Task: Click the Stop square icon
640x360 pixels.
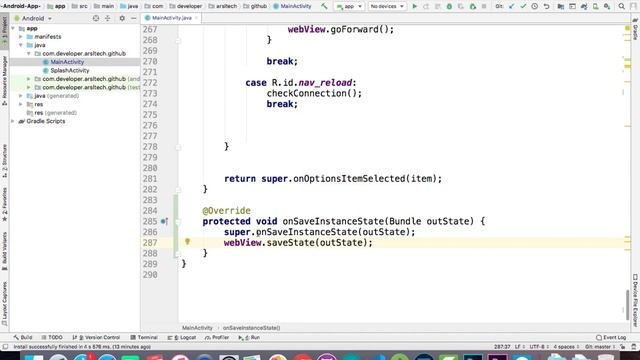Action: [484, 6]
